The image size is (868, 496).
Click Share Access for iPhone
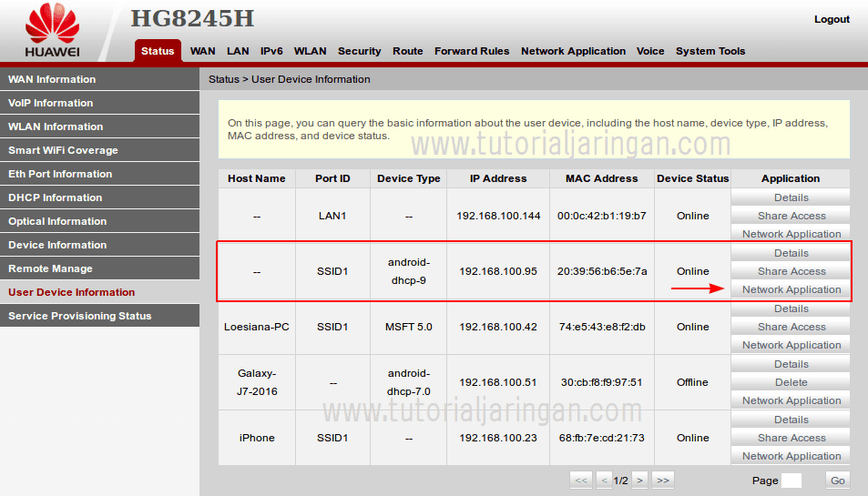tap(791, 438)
